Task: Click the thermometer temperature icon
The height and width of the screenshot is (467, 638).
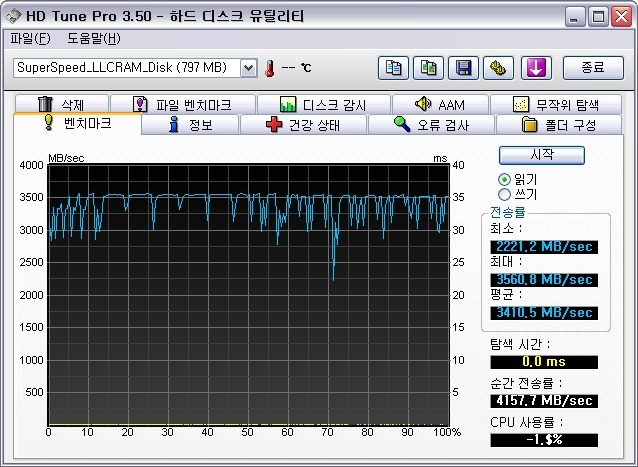Action: (269, 68)
